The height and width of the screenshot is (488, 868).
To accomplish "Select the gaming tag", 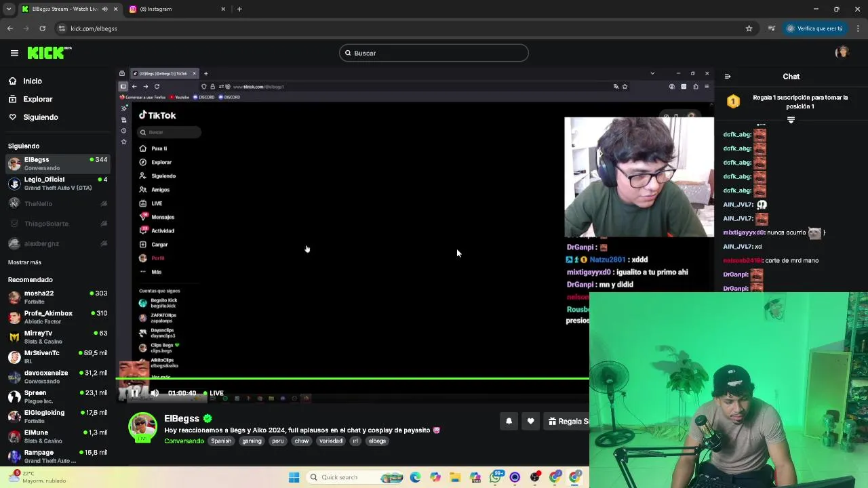I will click(x=252, y=441).
